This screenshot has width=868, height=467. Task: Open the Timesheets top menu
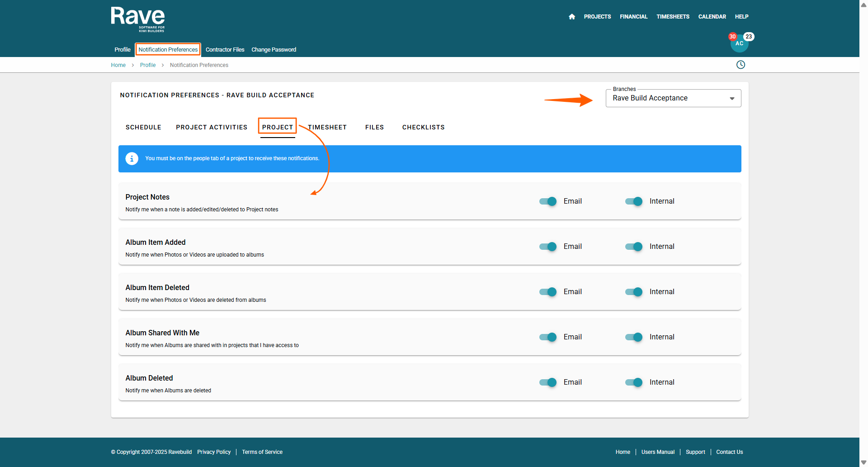tap(673, 17)
